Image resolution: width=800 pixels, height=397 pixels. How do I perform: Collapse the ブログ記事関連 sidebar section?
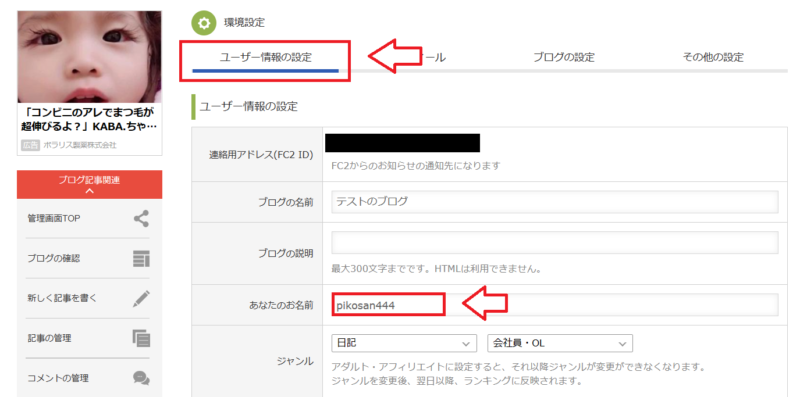pyautogui.click(x=89, y=185)
